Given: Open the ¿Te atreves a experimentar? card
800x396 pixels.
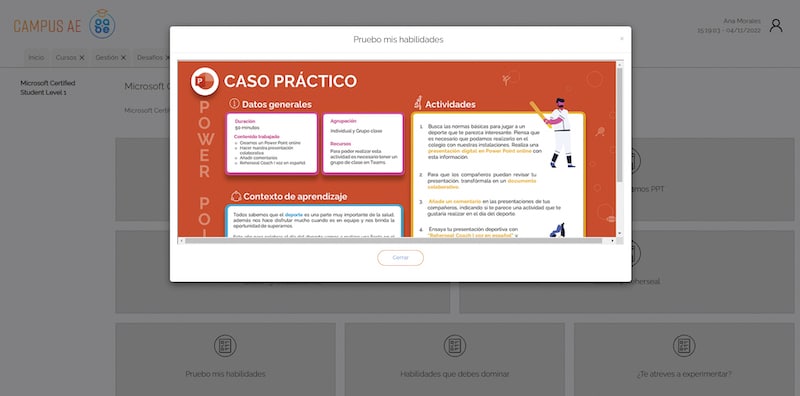Looking at the screenshot, I should (x=684, y=359).
